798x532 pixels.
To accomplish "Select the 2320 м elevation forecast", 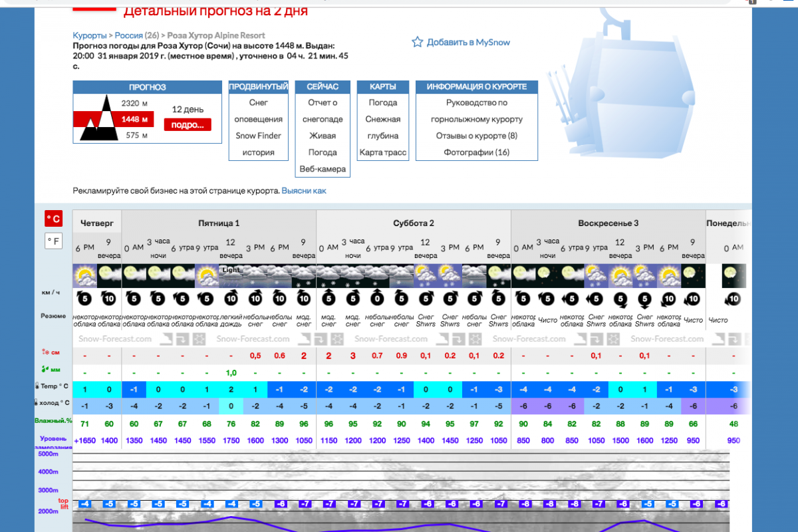I will pos(134,103).
